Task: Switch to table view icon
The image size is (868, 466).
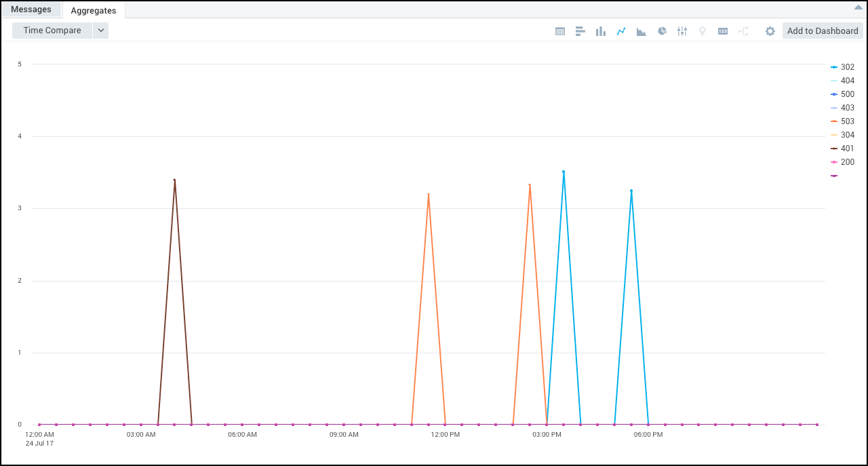Action: (x=560, y=31)
